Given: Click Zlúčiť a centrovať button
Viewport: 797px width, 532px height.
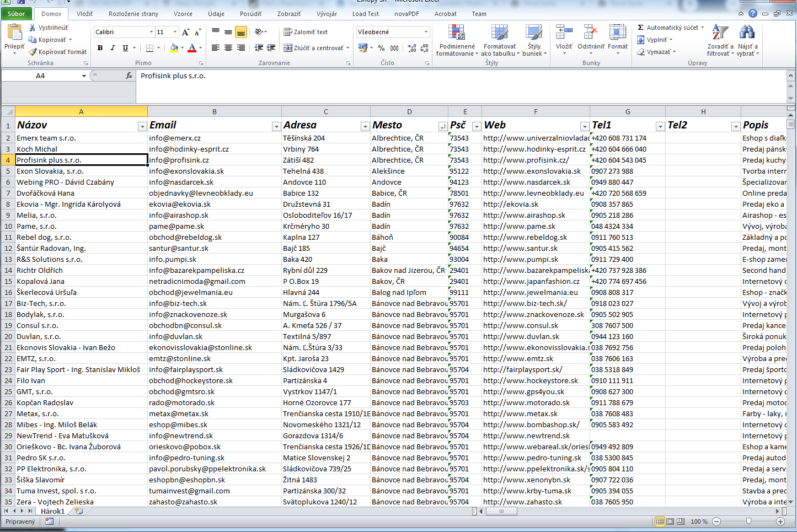Looking at the screenshot, I should tap(313, 48).
